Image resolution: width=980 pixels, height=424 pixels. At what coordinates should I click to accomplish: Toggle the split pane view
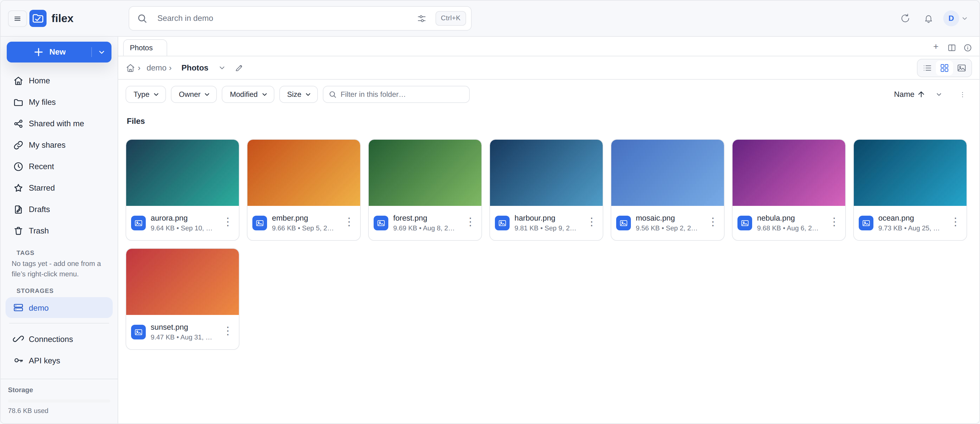point(952,47)
